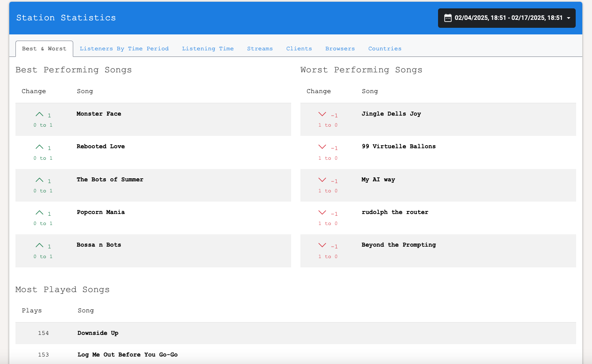Click down arrow beside rudolph the router

point(322,213)
